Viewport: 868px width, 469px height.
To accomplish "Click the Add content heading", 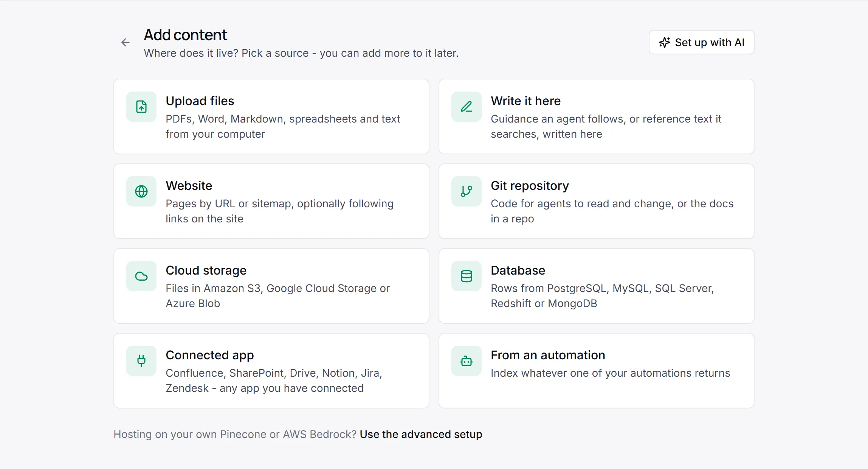I will [186, 35].
